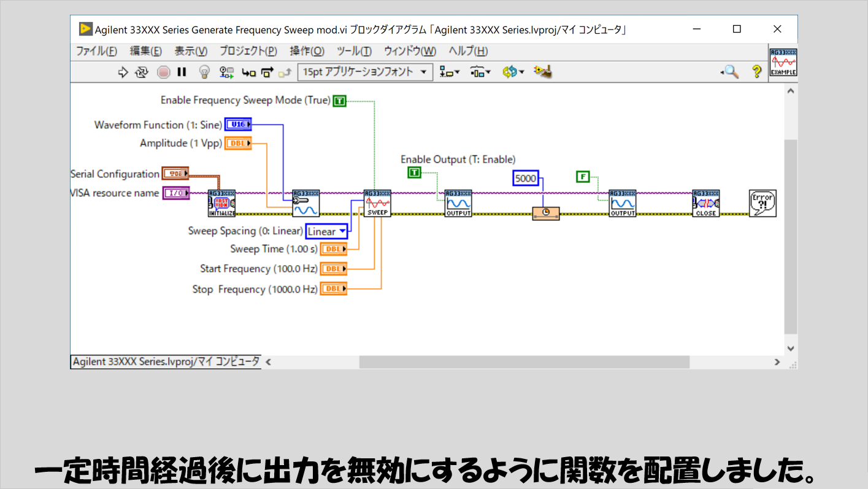
Task: Start Run Continuously mode
Action: 142,72
